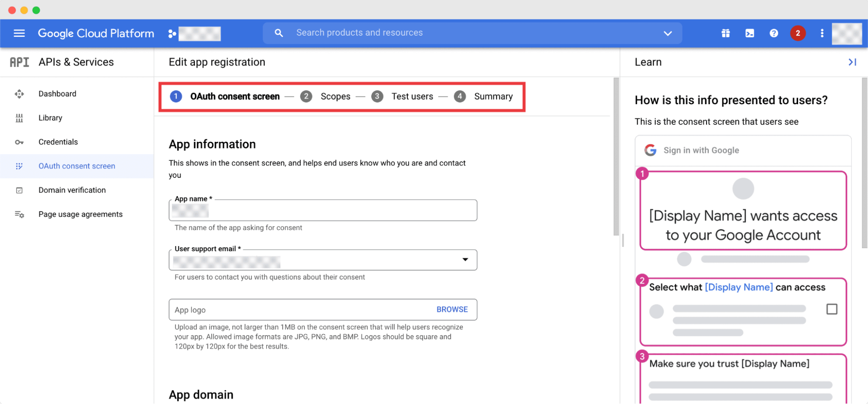Click the Edit app registration title
The width and height of the screenshot is (868, 404).
click(x=217, y=62)
